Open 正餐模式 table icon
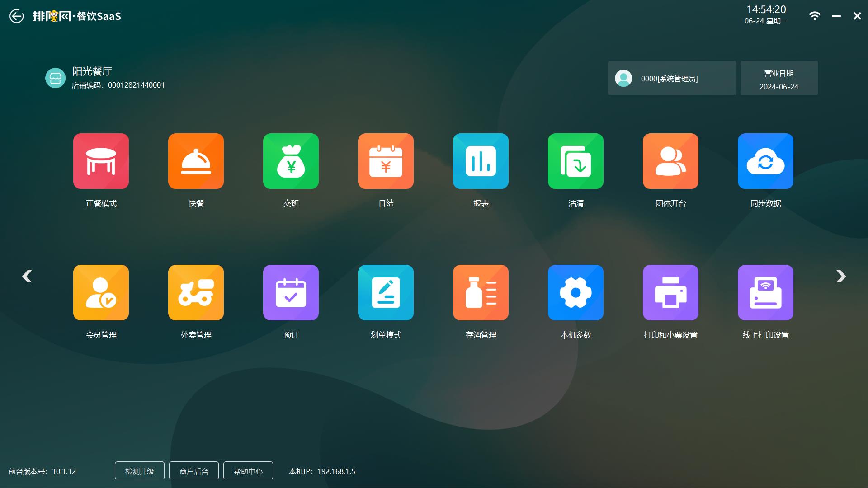 pyautogui.click(x=101, y=161)
